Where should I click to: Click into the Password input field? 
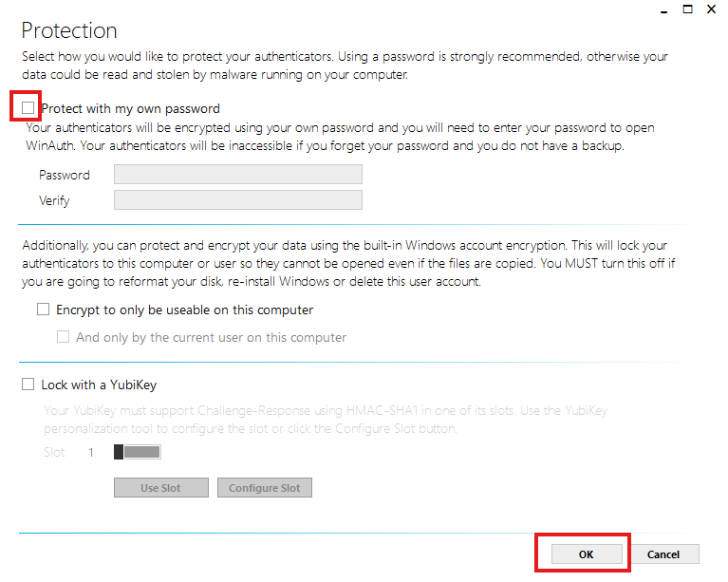(x=237, y=175)
